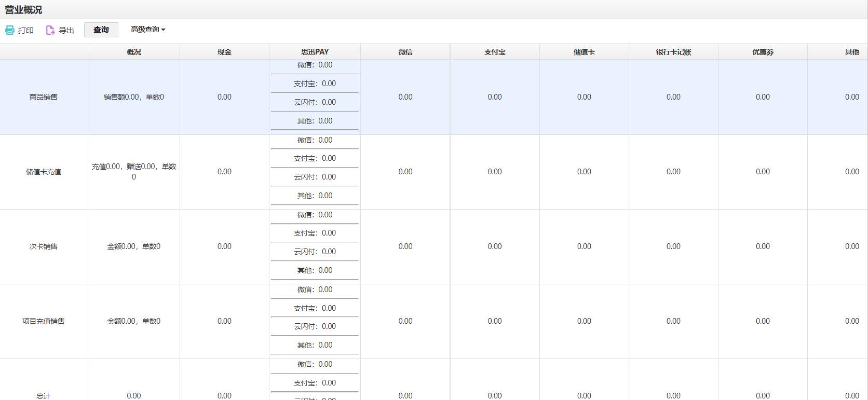Click the 储值卡 column header
The width and height of the screenshot is (868, 400).
[x=584, y=52]
